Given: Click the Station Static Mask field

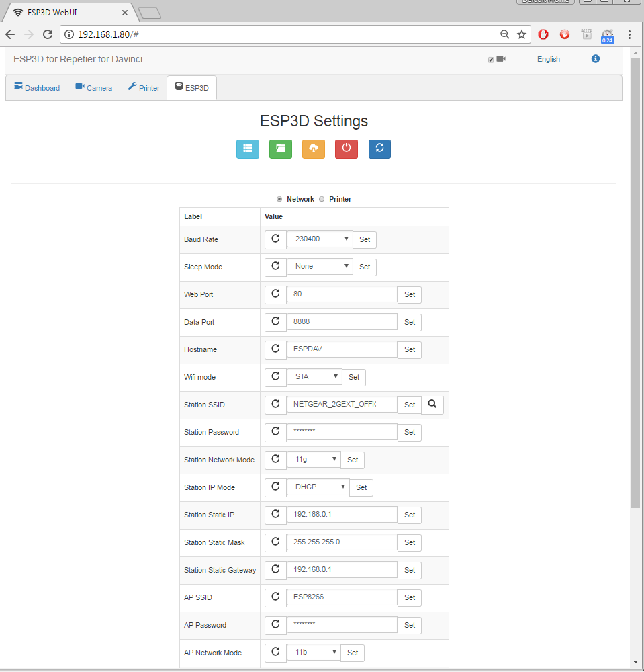Looking at the screenshot, I should 342,542.
